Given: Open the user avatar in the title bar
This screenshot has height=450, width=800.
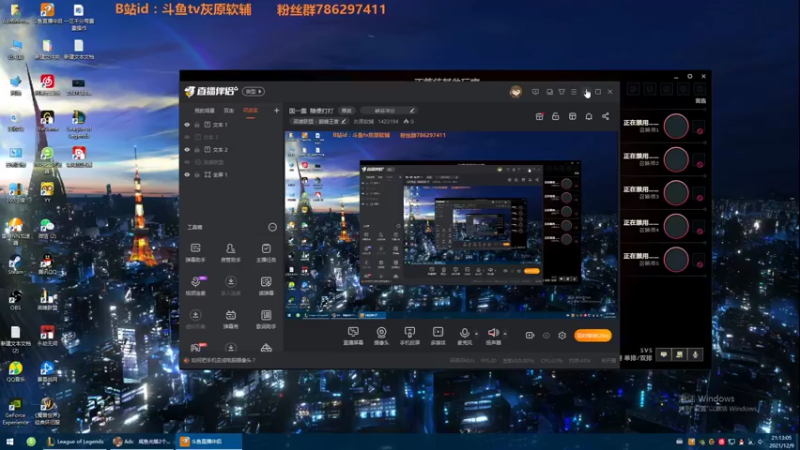Looking at the screenshot, I should 516,92.
